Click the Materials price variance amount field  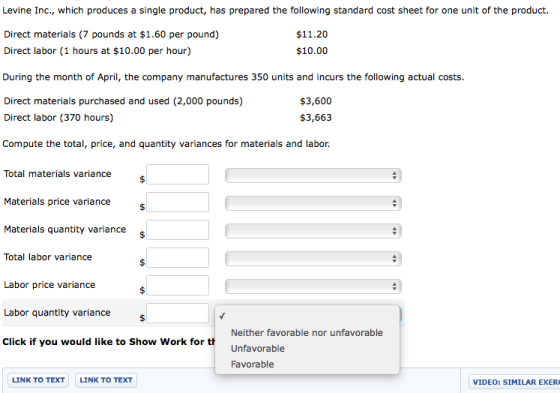[178, 202]
